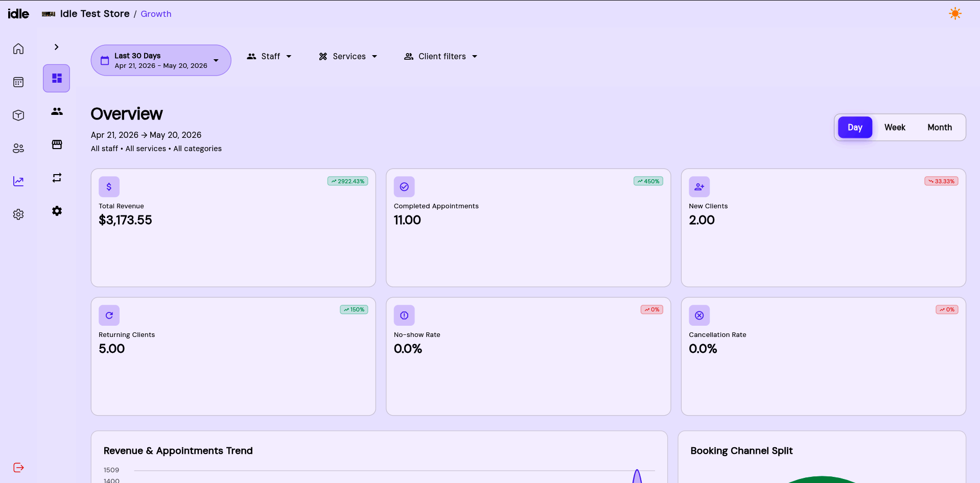Select the growth chart icon in sidebar
This screenshot has width=980, height=483.
click(x=18, y=181)
